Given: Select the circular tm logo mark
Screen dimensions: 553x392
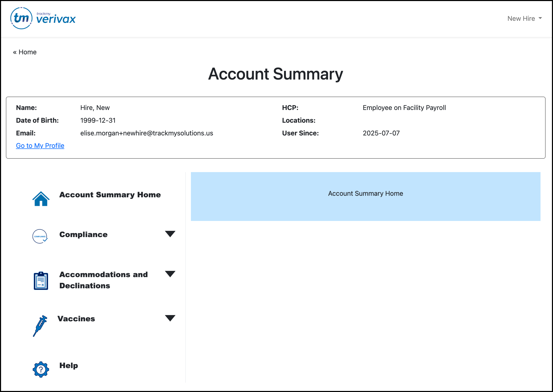Looking at the screenshot, I should coord(21,18).
